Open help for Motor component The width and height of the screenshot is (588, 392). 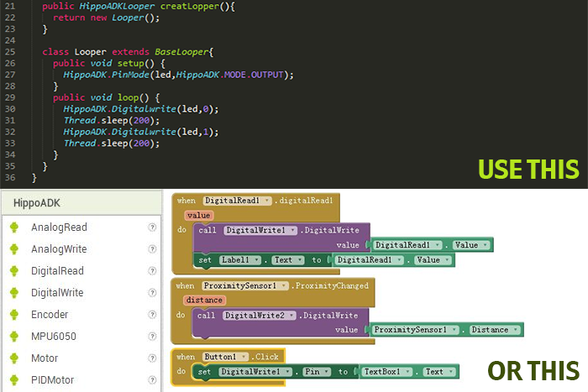tap(152, 358)
